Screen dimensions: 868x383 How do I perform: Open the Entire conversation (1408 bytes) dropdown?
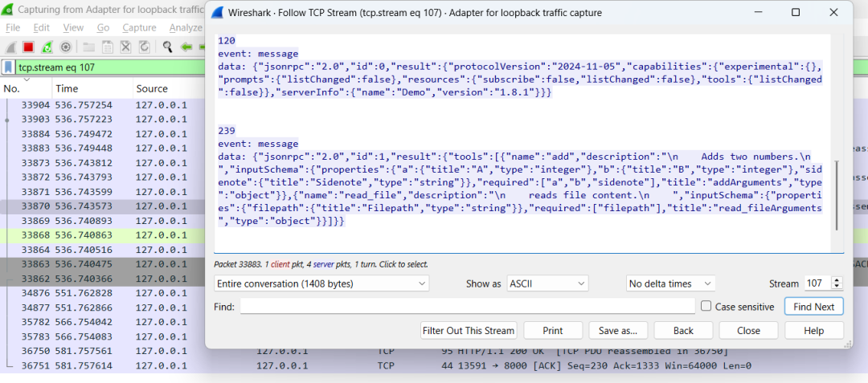pyautogui.click(x=321, y=283)
